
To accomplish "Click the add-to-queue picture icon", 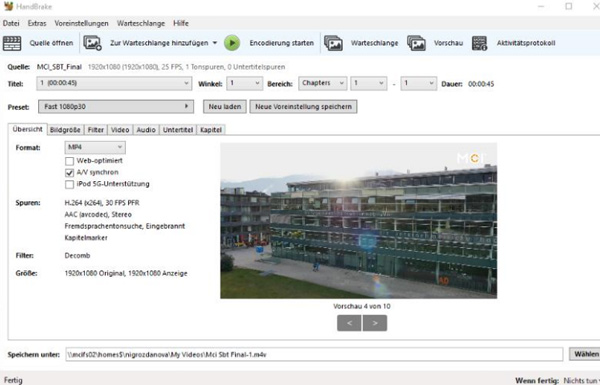I will point(92,43).
